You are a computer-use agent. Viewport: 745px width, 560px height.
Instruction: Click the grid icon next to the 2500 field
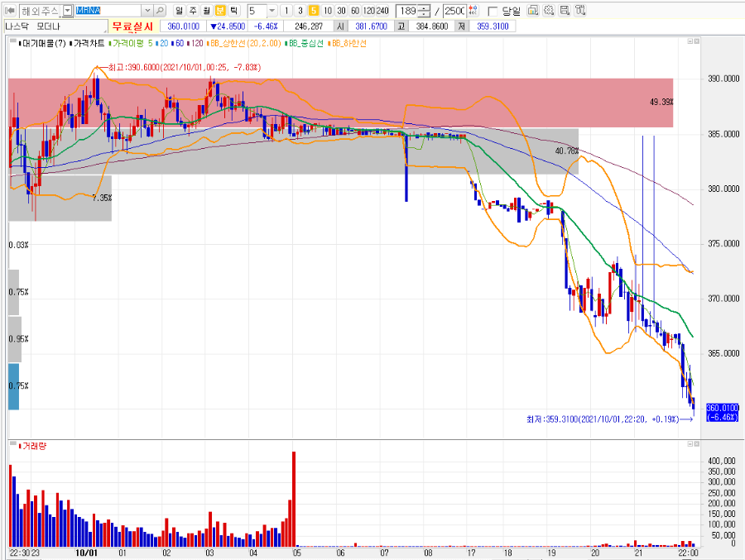click(473, 11)
